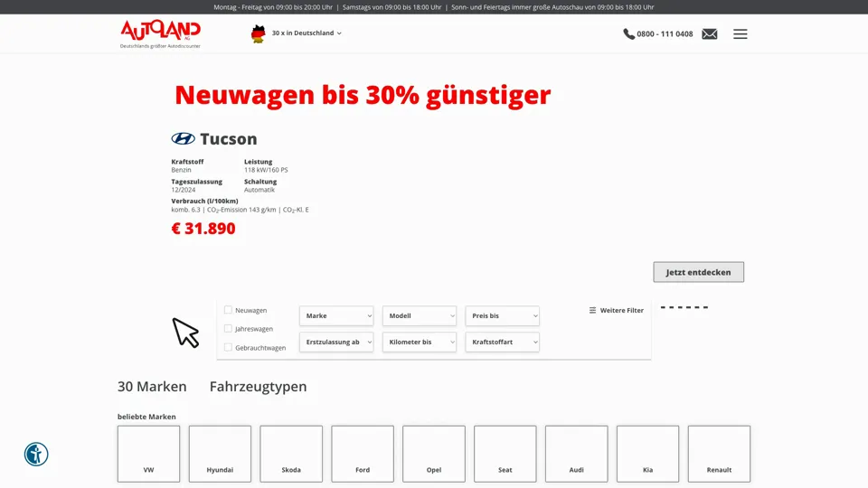Select the Kia brand tile
Image resolution: width=868 pixels, height=488 pixels.
(647, 454)
